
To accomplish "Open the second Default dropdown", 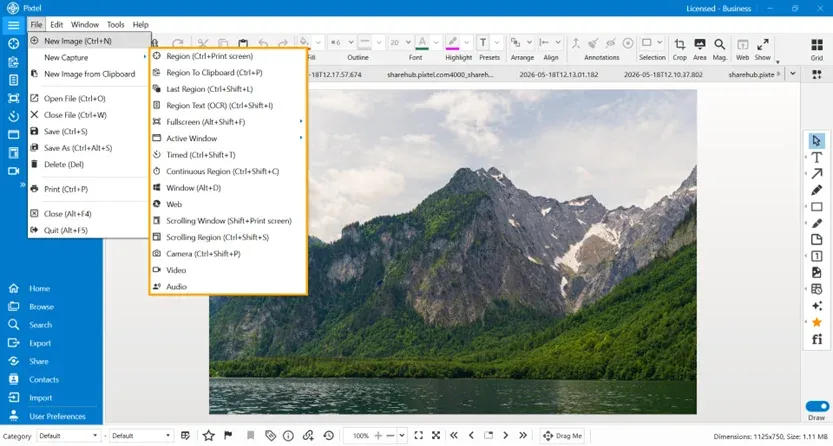I will click(141, 436).
